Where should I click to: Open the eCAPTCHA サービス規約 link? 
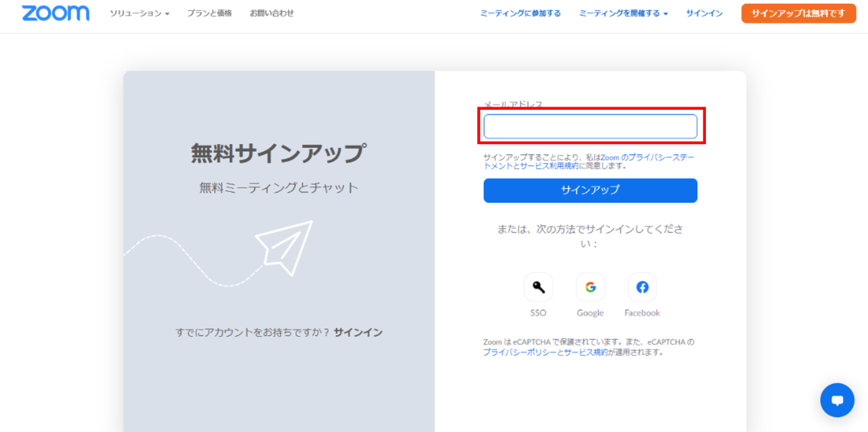(586, 353)
